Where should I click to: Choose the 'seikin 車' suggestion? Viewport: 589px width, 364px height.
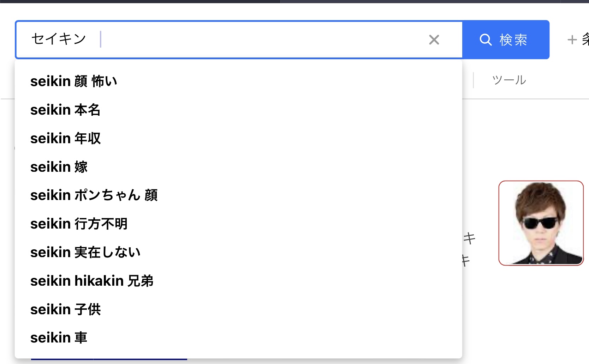(238, 338)
